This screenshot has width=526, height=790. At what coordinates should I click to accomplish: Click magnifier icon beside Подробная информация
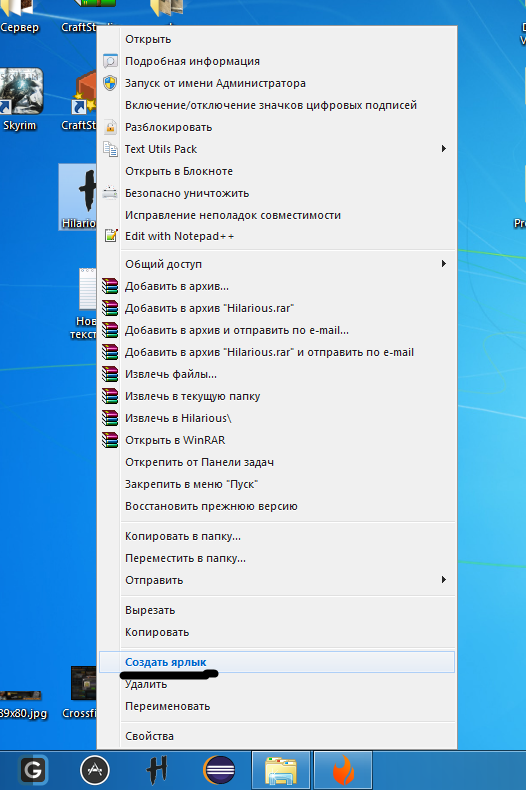110,61
